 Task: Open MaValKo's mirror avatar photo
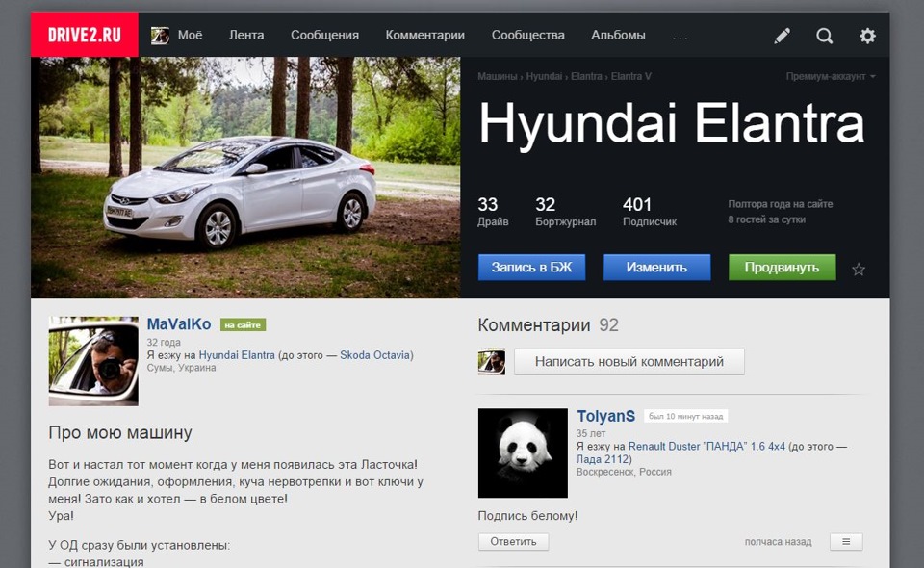pyautogui.click(x=93, y=361)
